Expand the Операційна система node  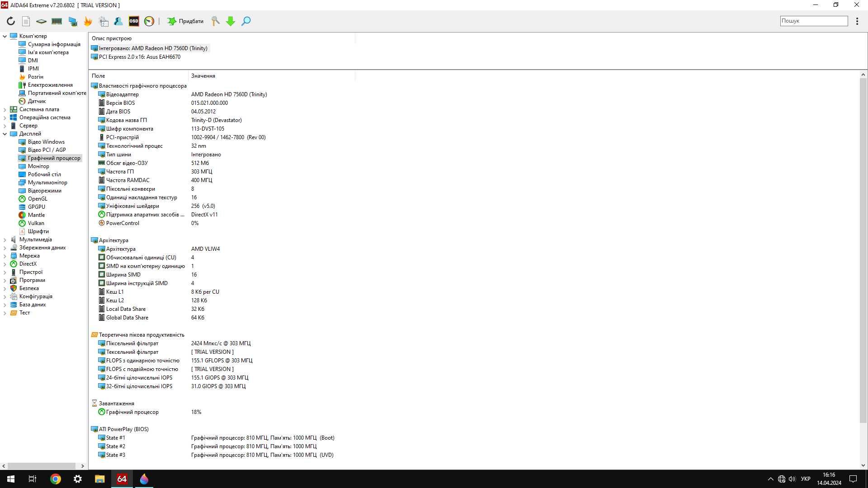point(5,117)
